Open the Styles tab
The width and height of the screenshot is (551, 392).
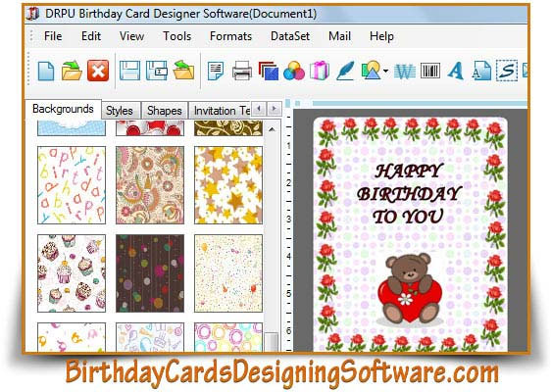click(120, 111)
